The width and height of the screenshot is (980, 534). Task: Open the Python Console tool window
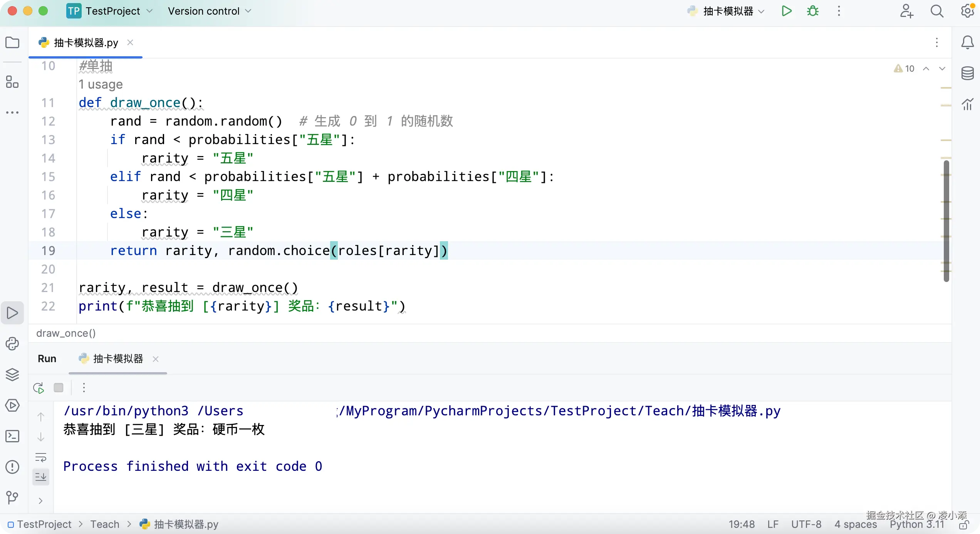click(x=12, y=344)
